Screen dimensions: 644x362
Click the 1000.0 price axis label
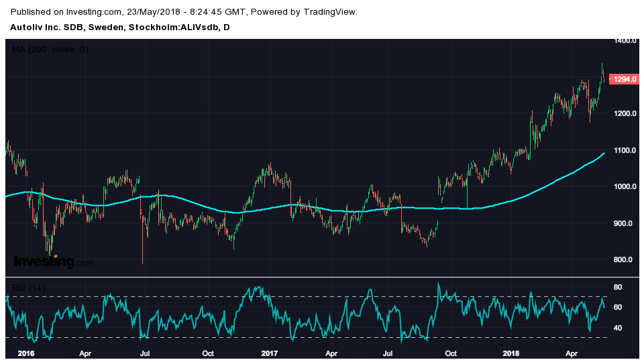[625, 186]
